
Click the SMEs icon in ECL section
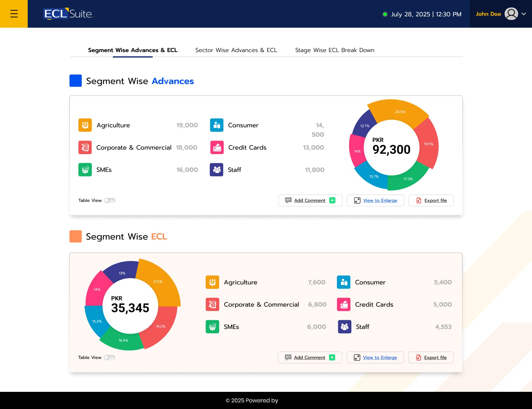(x=212, y=327)
